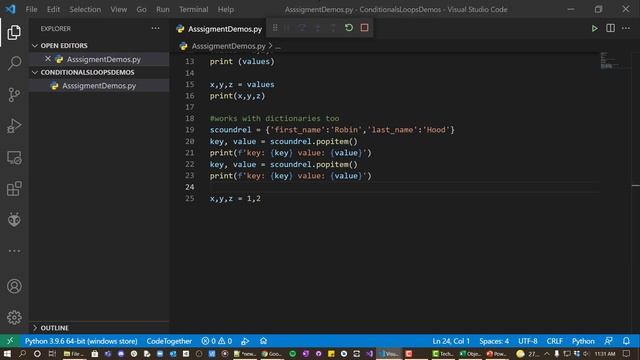Restart the debug session
The height and width of the screenshot is (360, 640).
(x=349, y=28)
